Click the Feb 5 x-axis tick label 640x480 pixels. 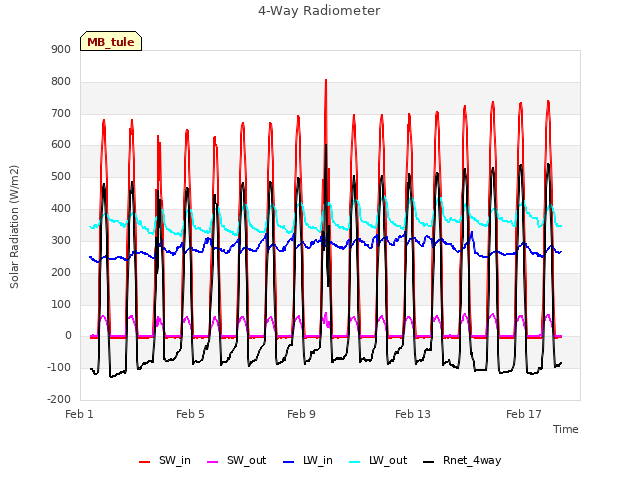pyautogui.click(x=190, y=414)
